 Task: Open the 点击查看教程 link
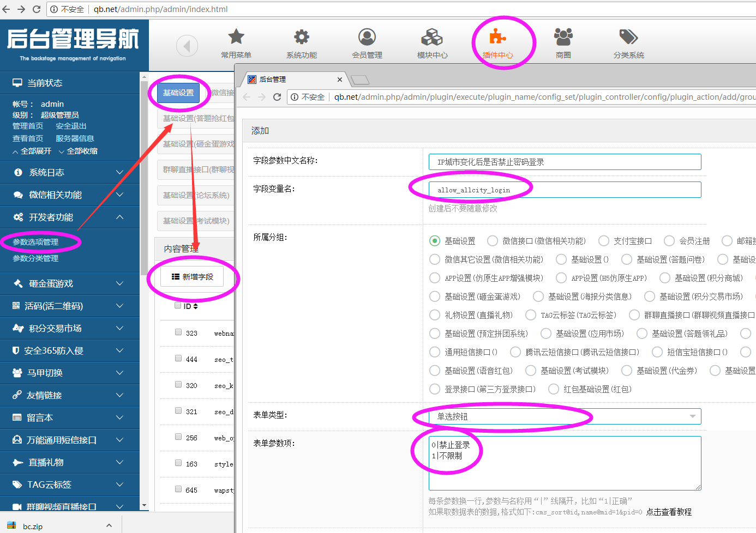(x=669, y=512)
